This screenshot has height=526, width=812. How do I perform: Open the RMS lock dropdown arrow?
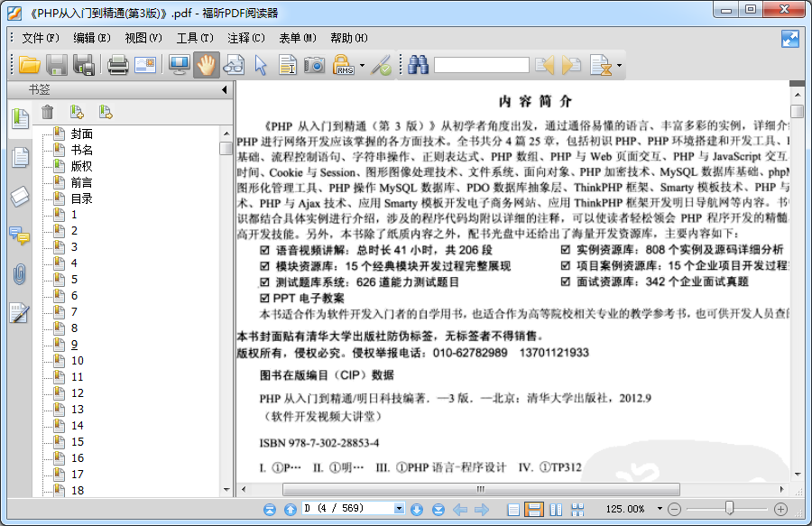tap(362, 66)
